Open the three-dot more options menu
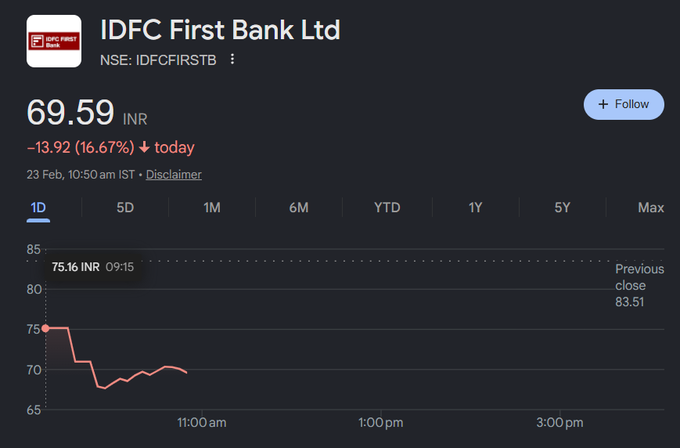680x448 pixels. point(232,59)
